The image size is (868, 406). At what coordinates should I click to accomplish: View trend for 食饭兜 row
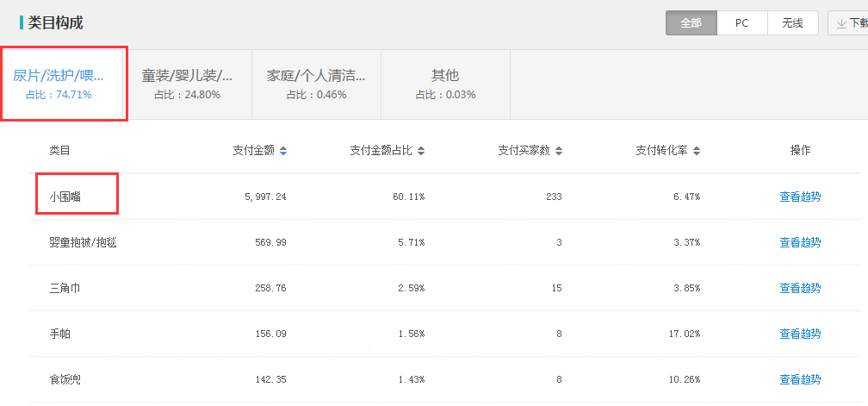tap(800, 379)
